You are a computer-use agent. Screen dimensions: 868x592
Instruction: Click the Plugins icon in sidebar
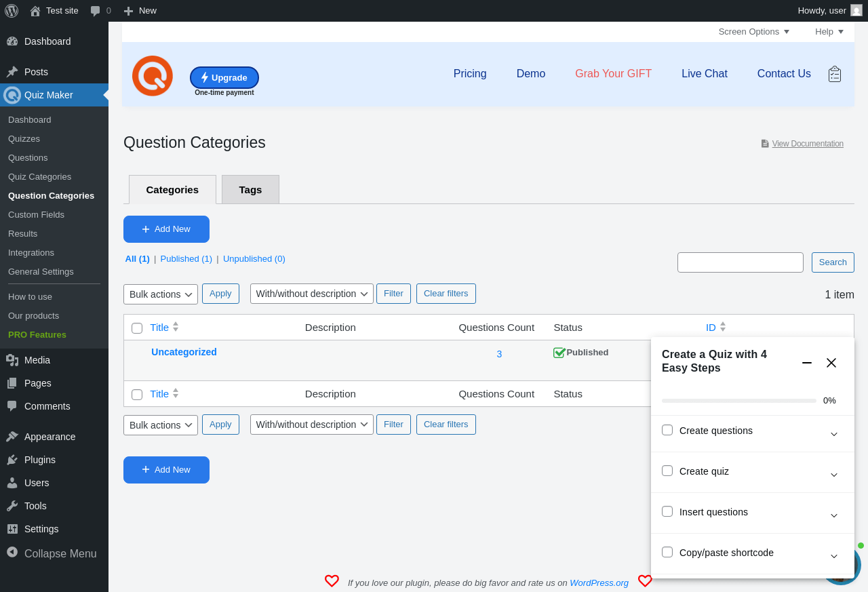click(12, 460)
